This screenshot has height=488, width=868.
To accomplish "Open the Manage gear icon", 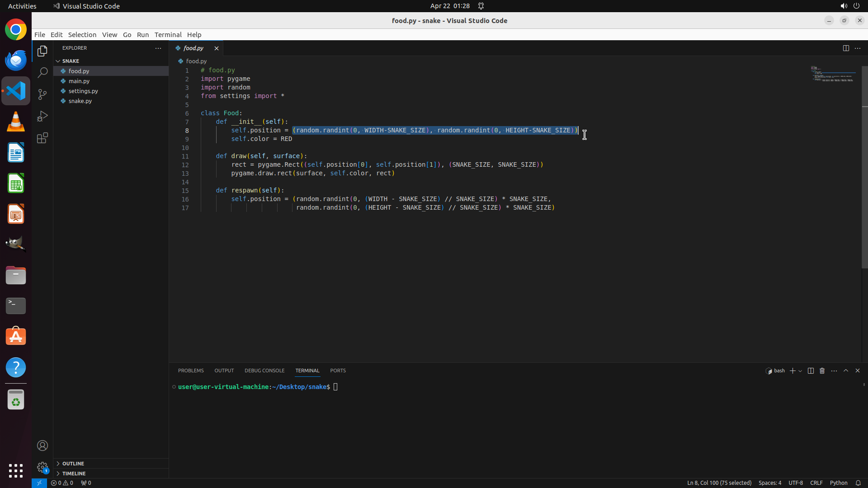I will click(x=42, y=467).
